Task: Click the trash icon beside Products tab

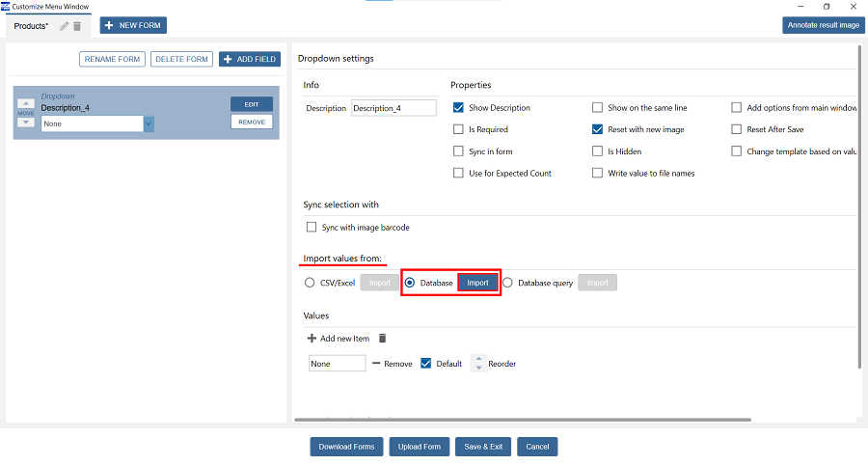Action: pos(77,26)
